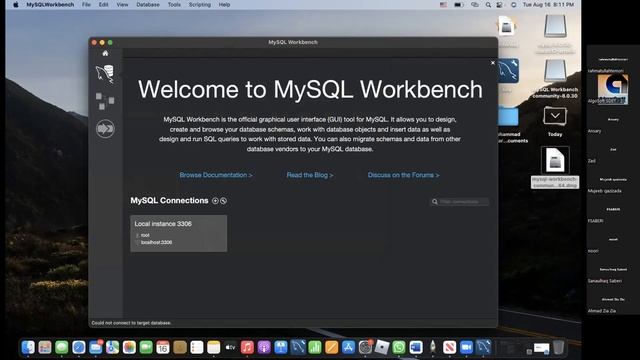This screenshot has width=640, height=360.
Task: Open Maps from the Dock
Action: 112,347
